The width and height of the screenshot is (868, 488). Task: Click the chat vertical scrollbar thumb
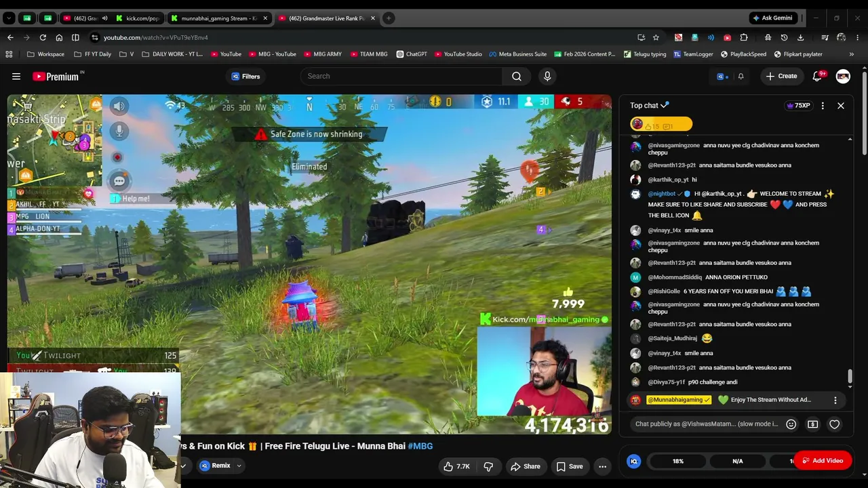click(x=850, y=376)
